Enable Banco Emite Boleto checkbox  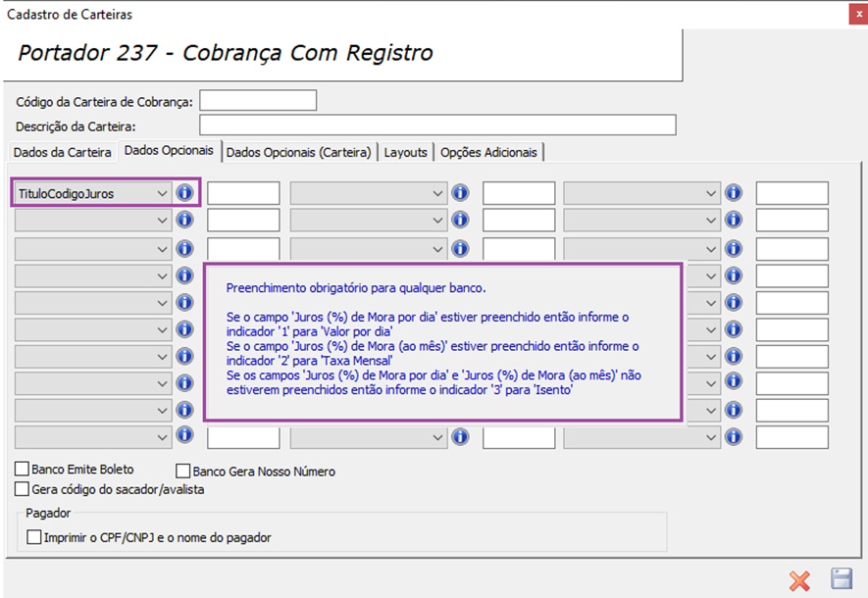(x=23, y=470)
